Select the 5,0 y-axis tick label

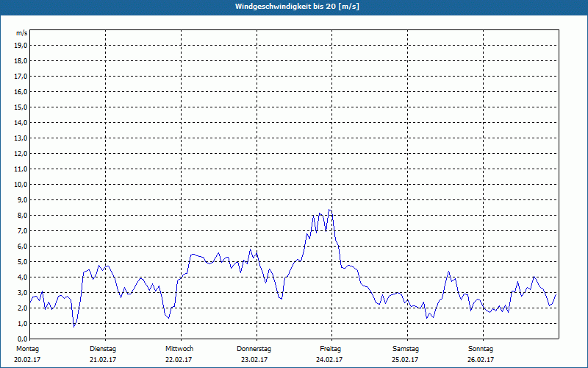pos(23,261)
